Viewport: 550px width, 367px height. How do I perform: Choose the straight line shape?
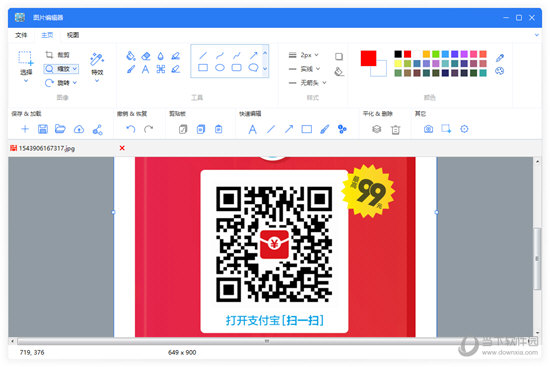tap(203, 55)
